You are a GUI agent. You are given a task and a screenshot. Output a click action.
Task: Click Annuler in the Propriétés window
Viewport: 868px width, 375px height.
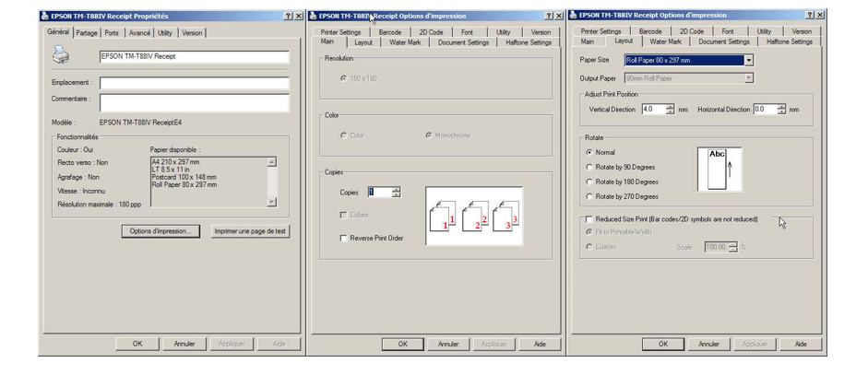coord(184,344)
